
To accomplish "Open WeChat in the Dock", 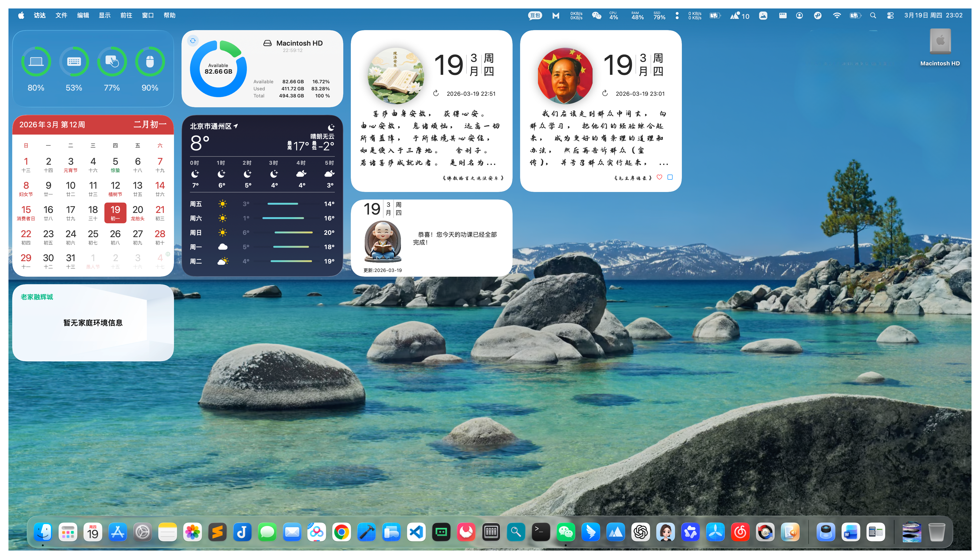I will pos(566,532).
